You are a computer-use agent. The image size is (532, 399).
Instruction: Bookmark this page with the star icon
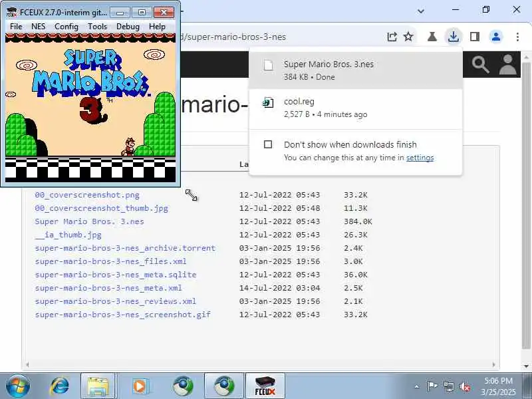(408, 37)
